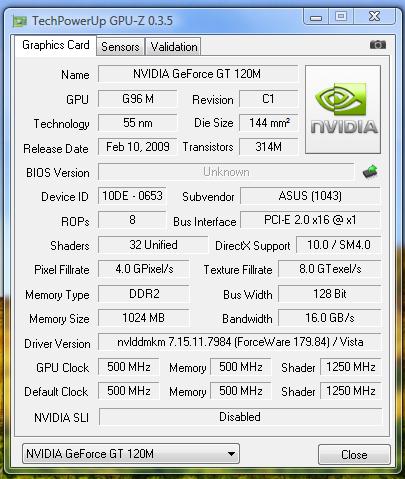Select the Driver Version text field
The height and width of the screenshot is (479, 405).
click(240, 342)
